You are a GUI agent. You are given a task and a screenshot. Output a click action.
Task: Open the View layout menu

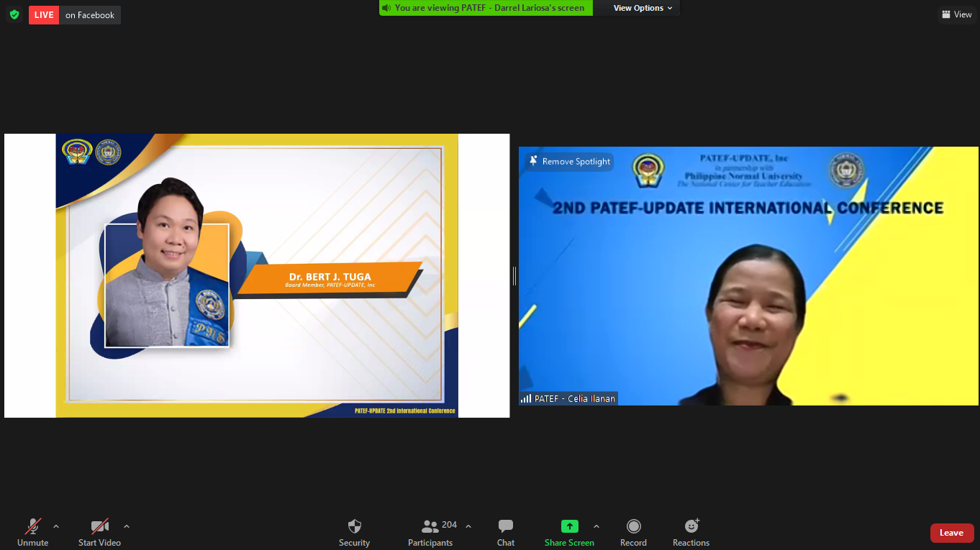click(x=956, y=14)
